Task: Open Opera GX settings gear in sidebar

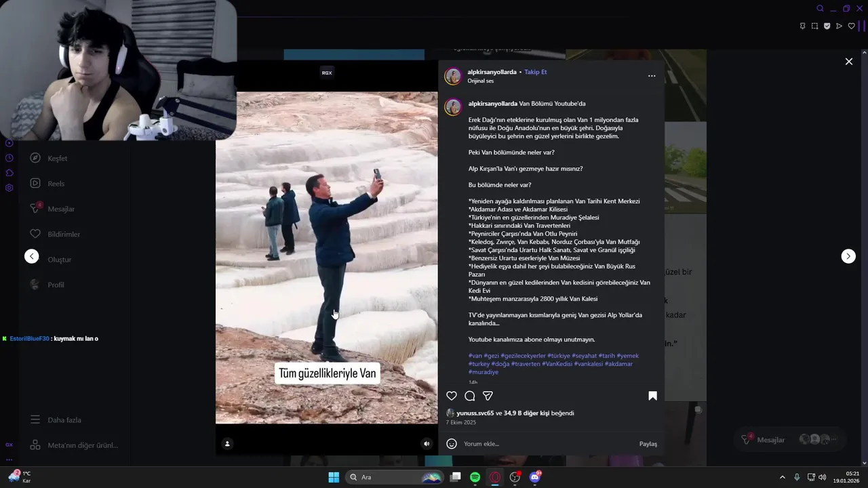Action: click(9, 188)
